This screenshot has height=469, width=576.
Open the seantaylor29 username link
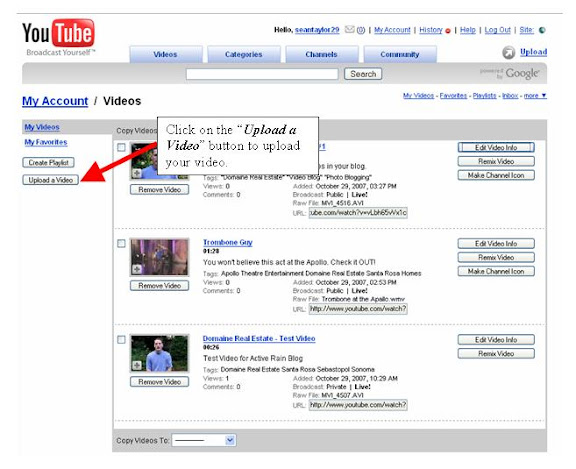(317, 30)
